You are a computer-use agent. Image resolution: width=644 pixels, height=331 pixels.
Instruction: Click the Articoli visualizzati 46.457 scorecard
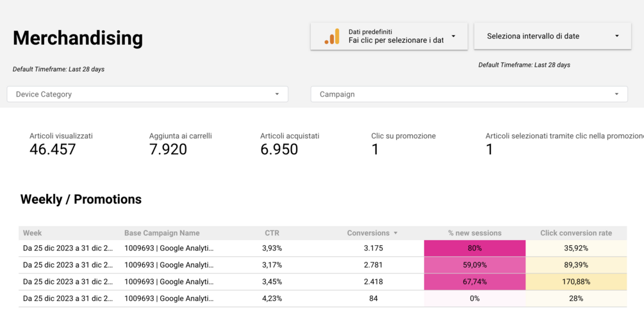pyautogui.click(x=62, y=145)
